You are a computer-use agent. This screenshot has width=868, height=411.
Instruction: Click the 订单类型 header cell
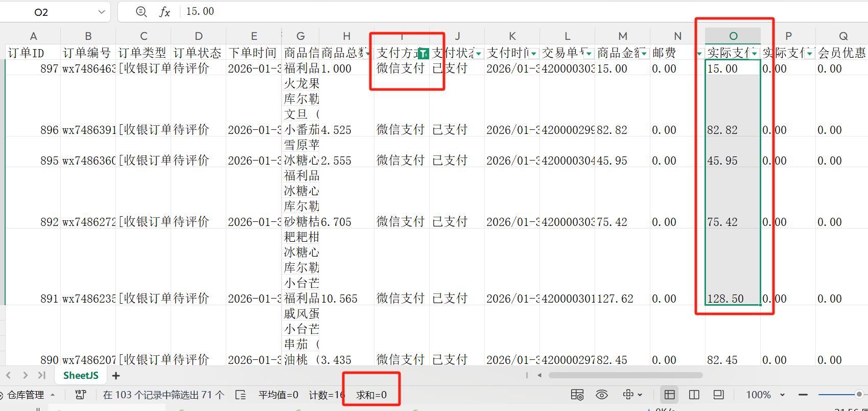(143, 53)
